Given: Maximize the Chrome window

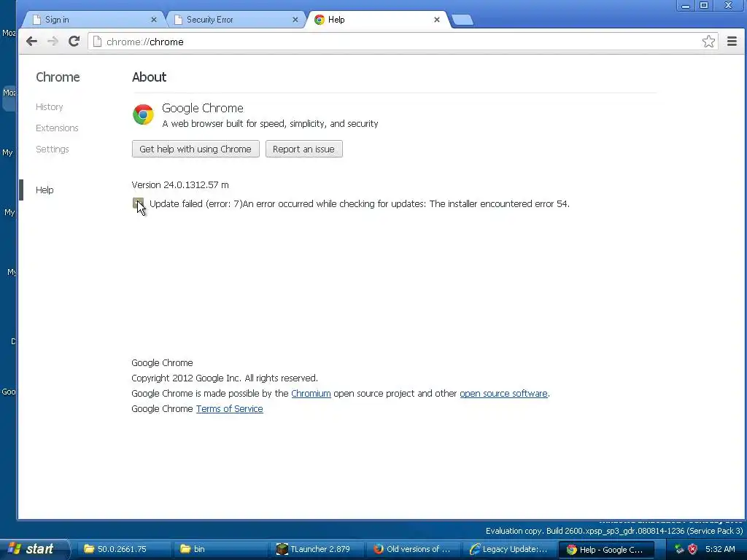Looking at the screenshot, I should tap(704, 6).
